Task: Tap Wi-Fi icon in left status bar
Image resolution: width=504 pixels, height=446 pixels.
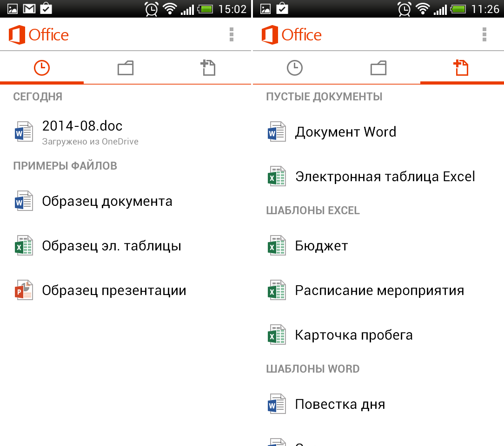Action: pyautogui.click(x=170, y=9)
